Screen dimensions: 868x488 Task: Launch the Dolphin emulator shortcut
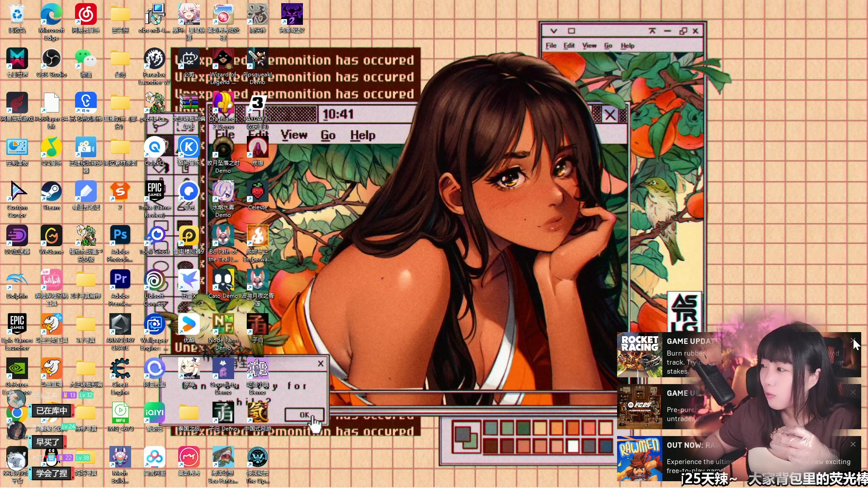17,284
